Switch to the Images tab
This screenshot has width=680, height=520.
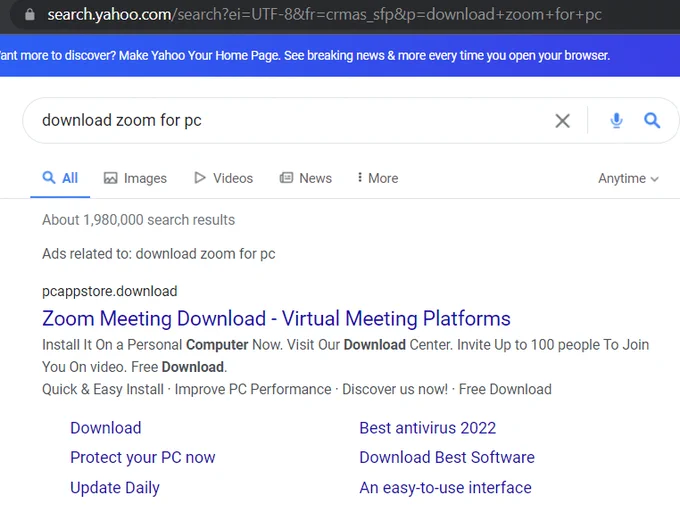click(135, 178)
